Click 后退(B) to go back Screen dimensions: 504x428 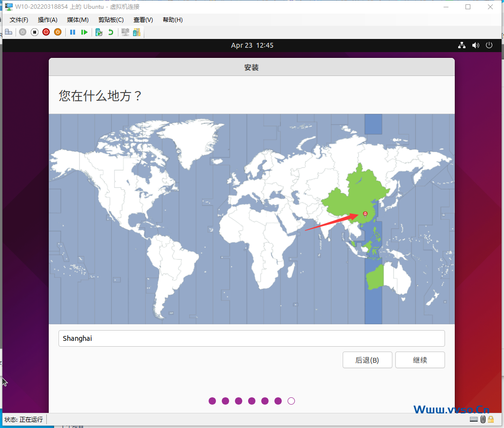[x=367, y=360]
